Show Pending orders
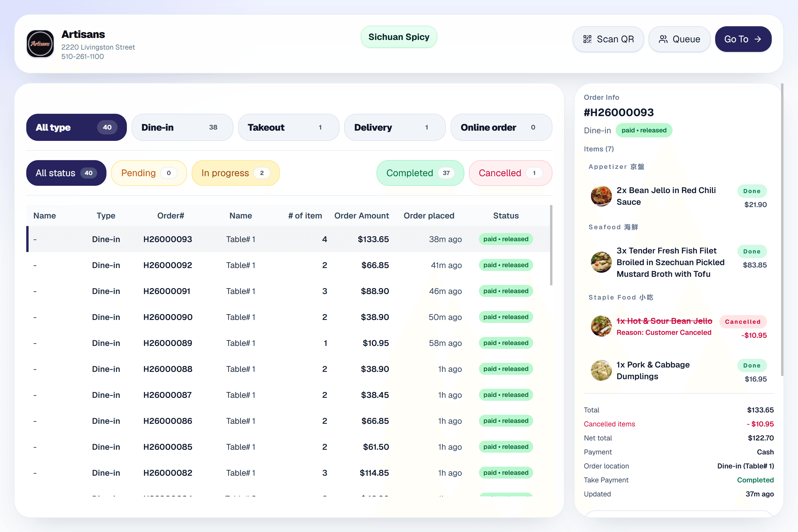The width and height of the screenshot is (798, 532). pyautogui.click(x=149, y=173)
